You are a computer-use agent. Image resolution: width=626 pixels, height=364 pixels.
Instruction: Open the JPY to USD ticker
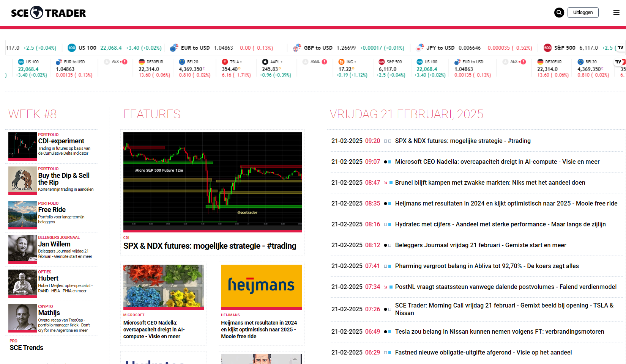[440, 48]
